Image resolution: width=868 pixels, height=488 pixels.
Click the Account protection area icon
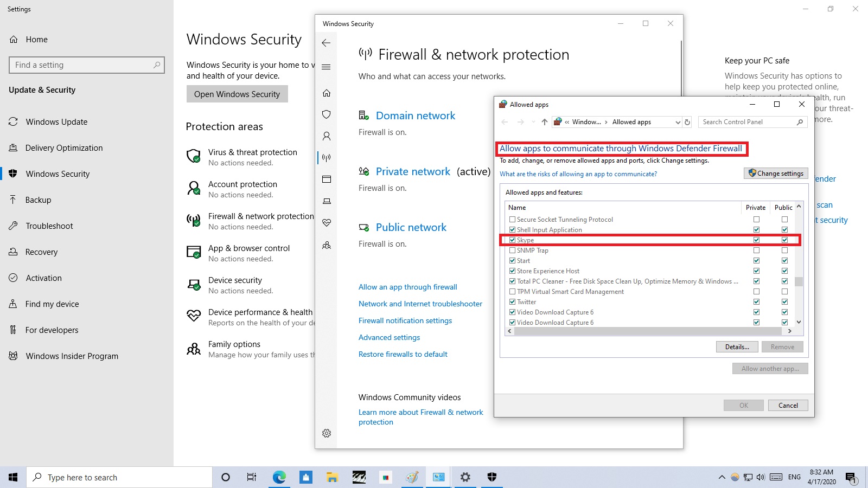click(194, 189)
